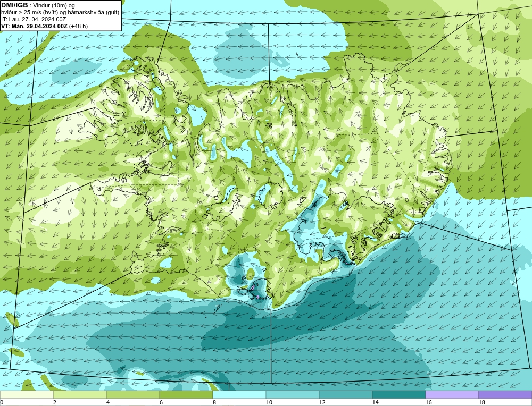Click the 2–4 m/s light green legend swatch

click(x=80, y=395)
